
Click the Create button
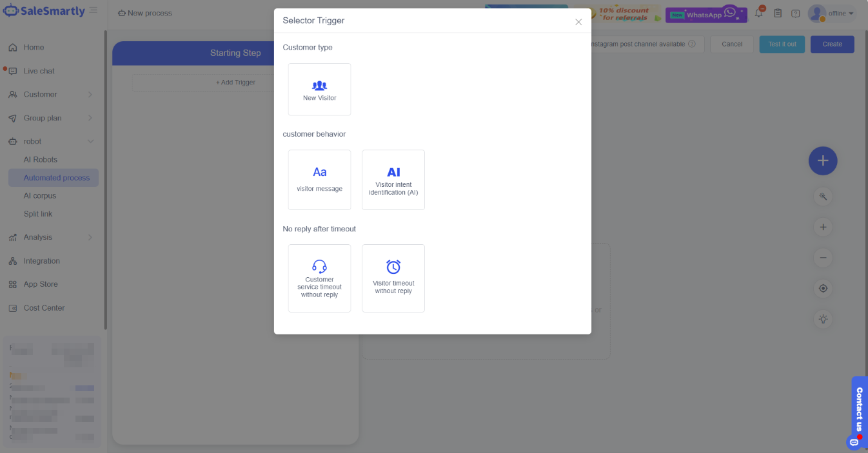coord(832,44)
